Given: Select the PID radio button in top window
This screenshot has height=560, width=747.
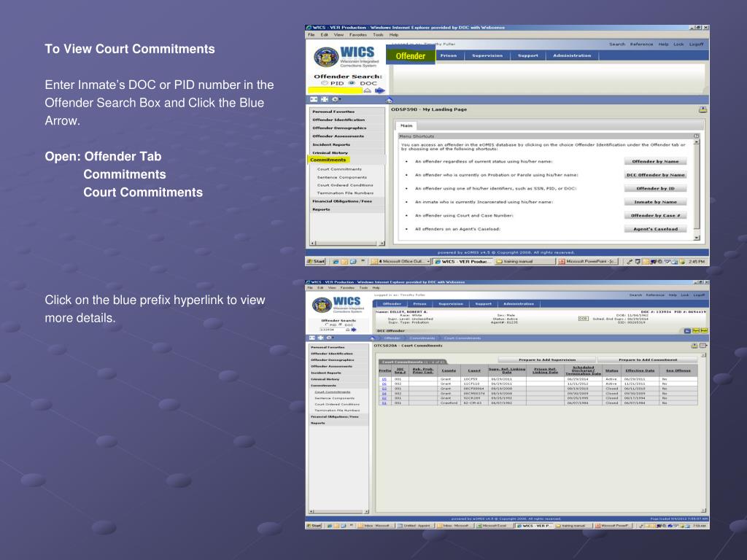Looking at the screenshot, I should tap(325, 83).
